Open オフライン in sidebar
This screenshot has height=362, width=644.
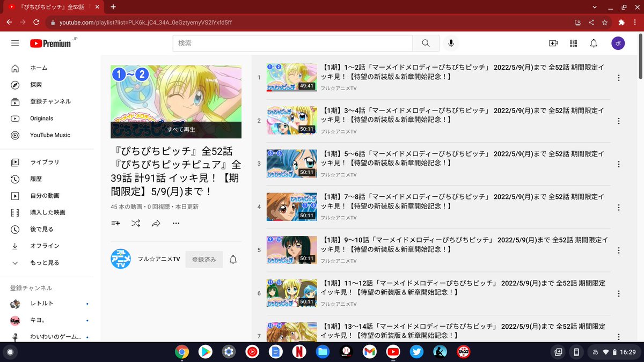48,246
